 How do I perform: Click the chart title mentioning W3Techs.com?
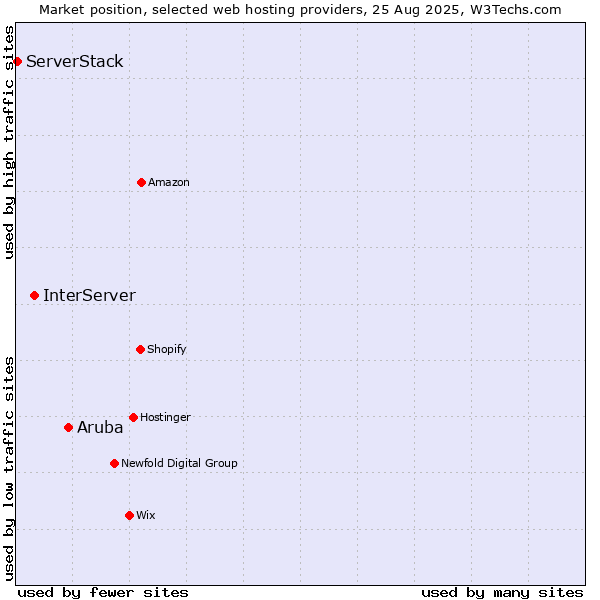(300, 10)
